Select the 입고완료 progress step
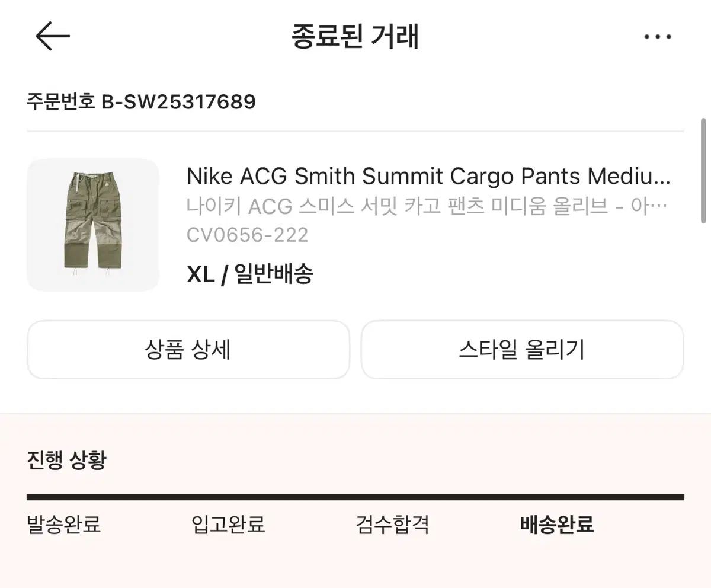Viewport: 711px width, 588px height. click(228, 524)
